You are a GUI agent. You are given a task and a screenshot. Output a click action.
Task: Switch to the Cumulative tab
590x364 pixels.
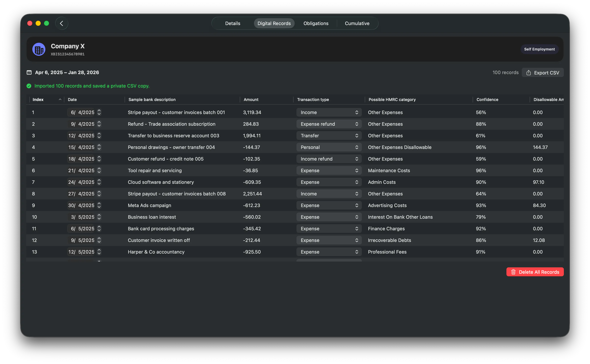(x=357, y=23)
